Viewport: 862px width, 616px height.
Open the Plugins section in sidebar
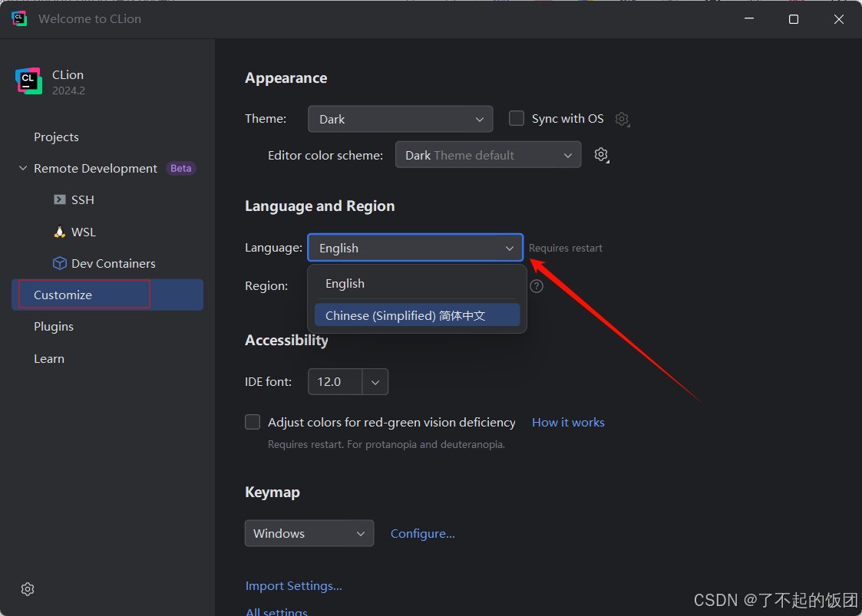click(x=54, y=327)
